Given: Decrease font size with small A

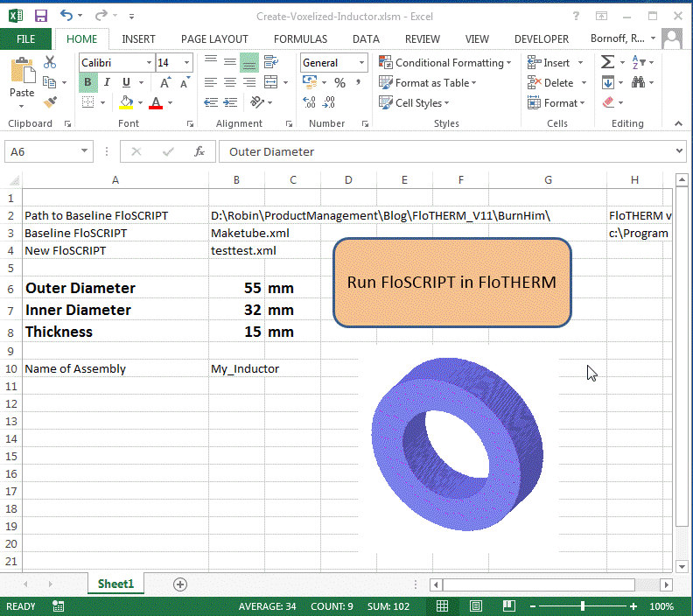Looking at the screenshot, I should coord(185,82).
